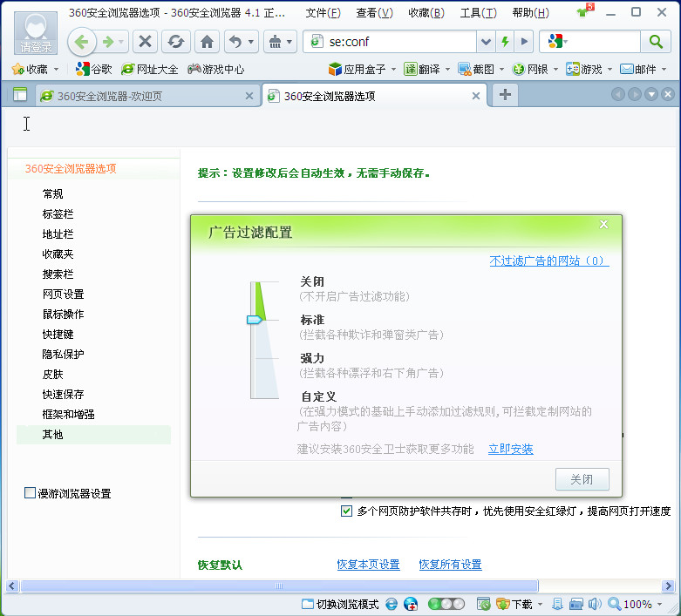Click 不过滤广告的网站 (0) link
681x616 pixels.
tap(549, 261)
